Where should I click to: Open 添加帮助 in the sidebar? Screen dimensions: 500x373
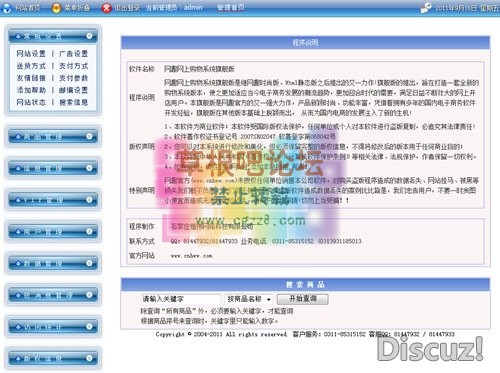(x=31, y=90)
